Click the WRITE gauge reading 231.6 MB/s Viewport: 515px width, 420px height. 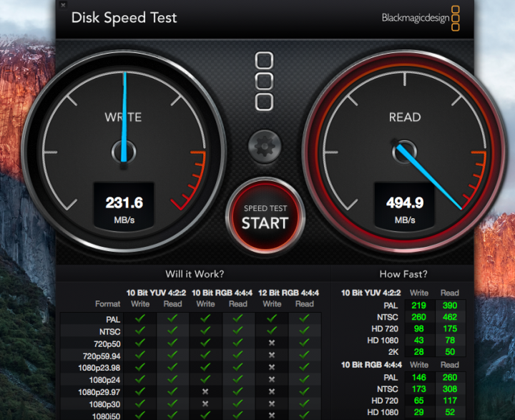point(124,152)
